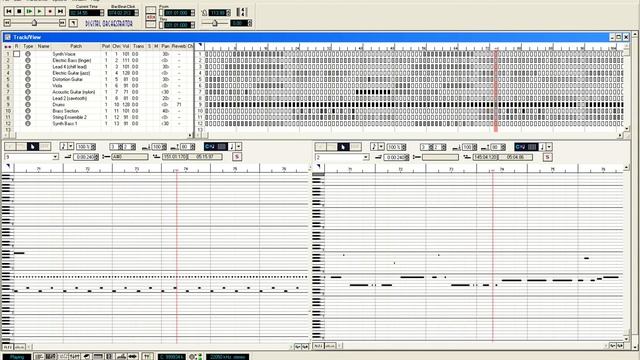Click the time signature meter icon
Viewport: 640px width, 360px height.
(x=242, y=12)
